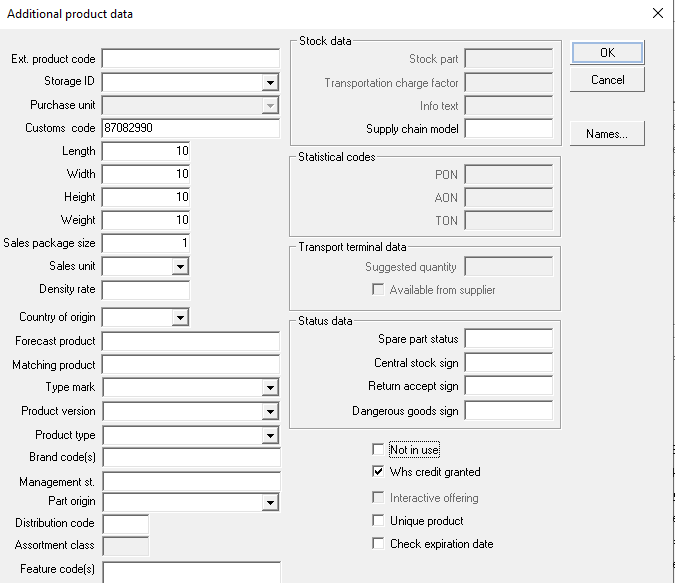This screenshot has width=675, height=583.
Task: Enable the Not in use checkbox
Action: [378, 450]
